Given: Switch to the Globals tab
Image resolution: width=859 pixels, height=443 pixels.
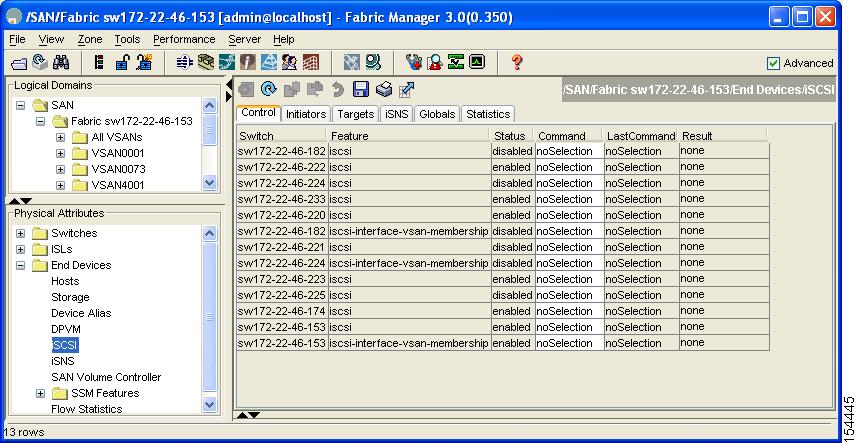Looking at the screenshot, I should tap(437, 114).
